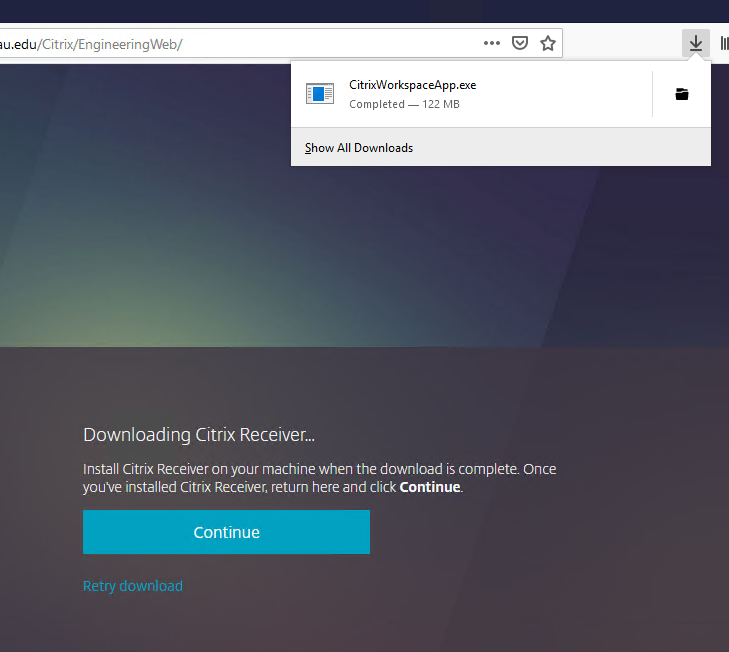Screen dimensions: 729x652
Task: Click the Downloading Citrix Receiver heading
Action: pos(199,435)
